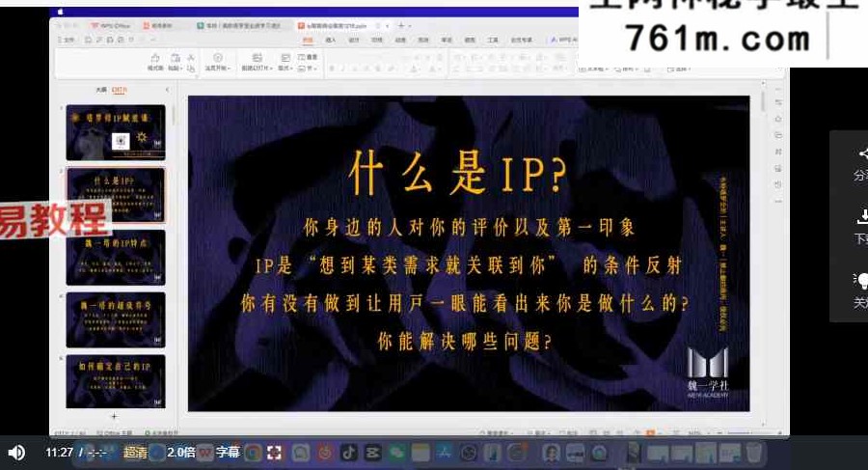Open the WeChat icon in the dock
868x470 pixels.
[396, 453]
